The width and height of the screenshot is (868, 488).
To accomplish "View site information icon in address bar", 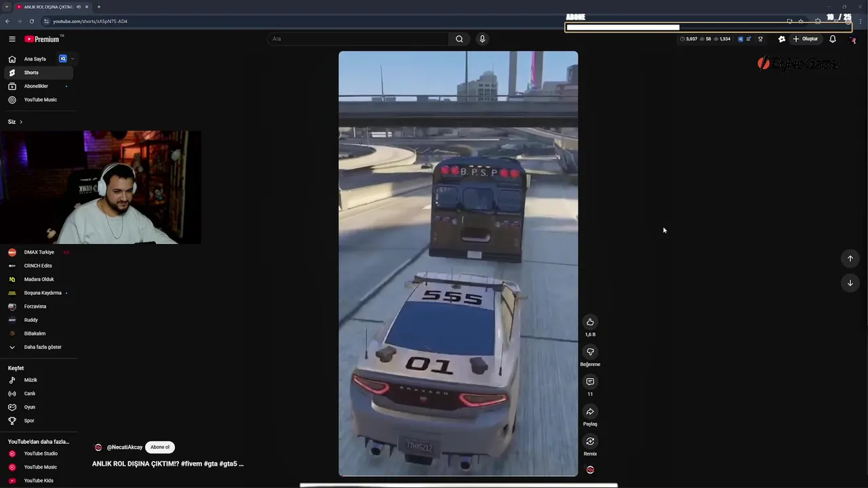I will pos(46,21).
